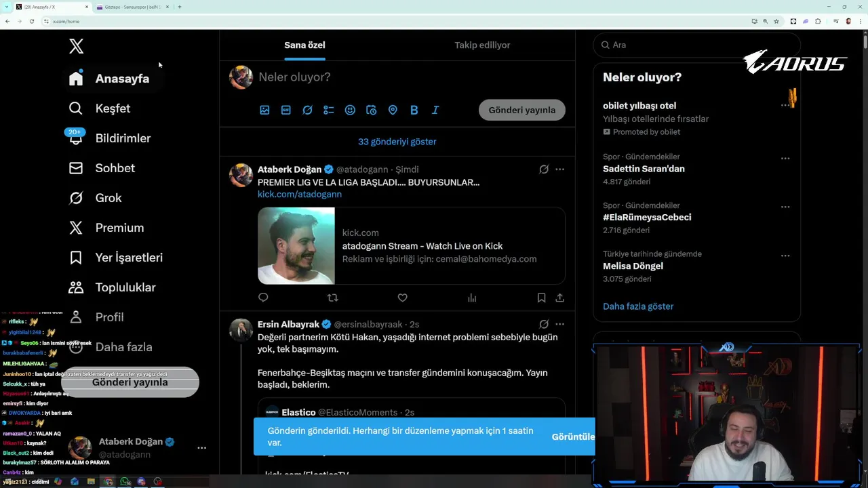Schedule the post with calendar icon
The width and height of the screenshot is (868, 488).
pos(371,110)
